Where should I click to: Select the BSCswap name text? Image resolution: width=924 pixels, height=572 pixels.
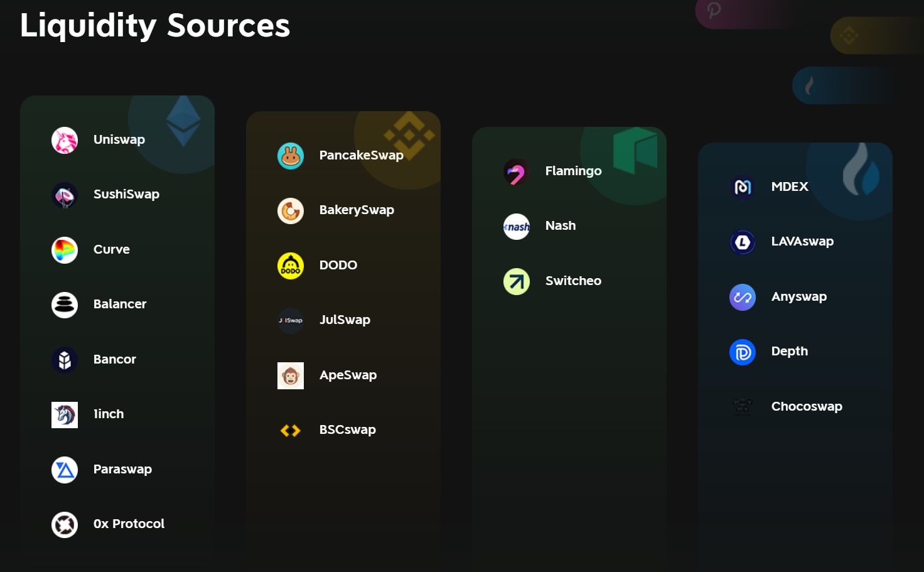point(348,429)
